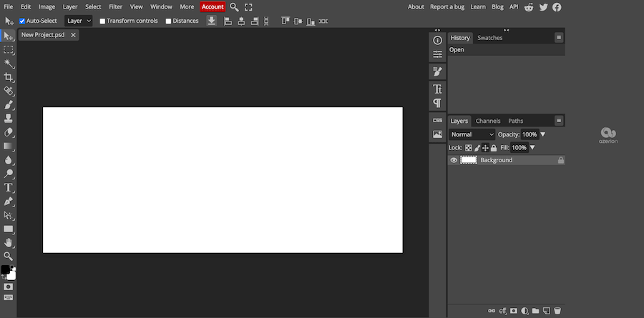Collapse the right panels arrows
644x318 pixels.
pyautogui.click(x=507, y=30)
